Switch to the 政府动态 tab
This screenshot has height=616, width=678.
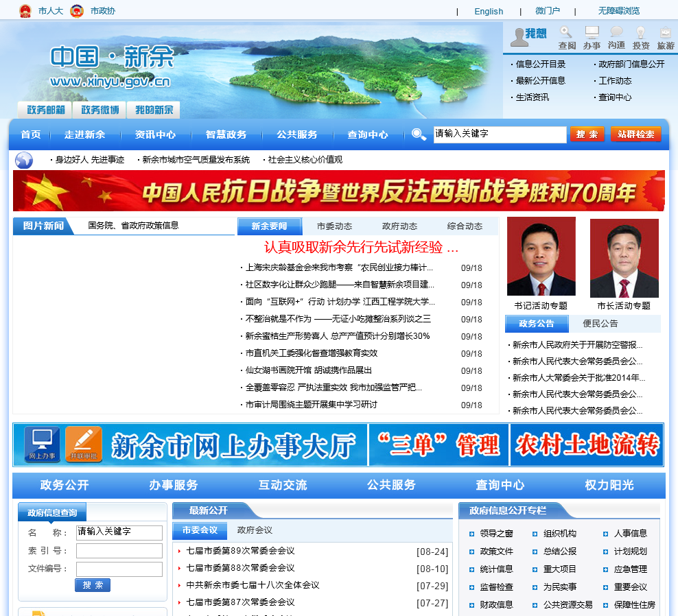(x=399, y=226)
